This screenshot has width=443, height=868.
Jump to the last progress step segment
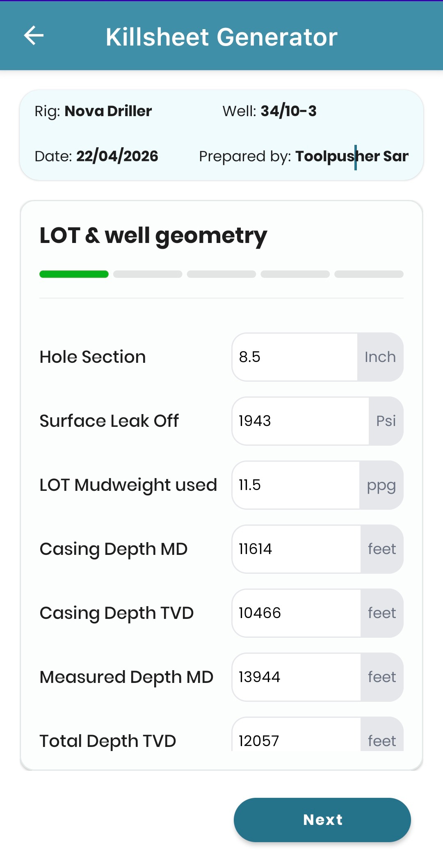tap(369, 274)
